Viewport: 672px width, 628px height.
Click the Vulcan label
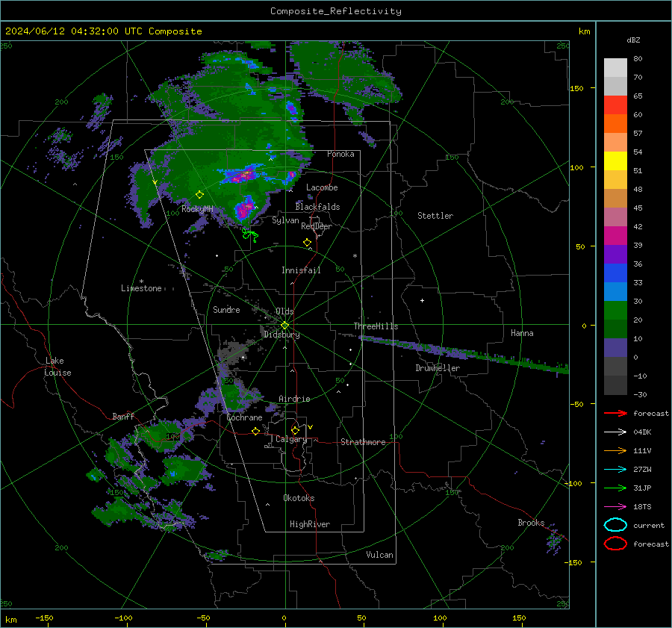[379, 555]
